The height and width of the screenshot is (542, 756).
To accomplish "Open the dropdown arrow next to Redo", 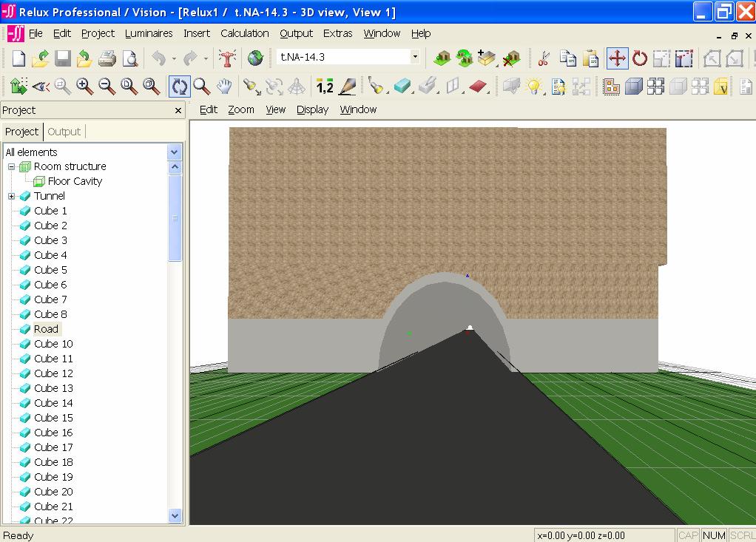I will [x=206, y=58].
